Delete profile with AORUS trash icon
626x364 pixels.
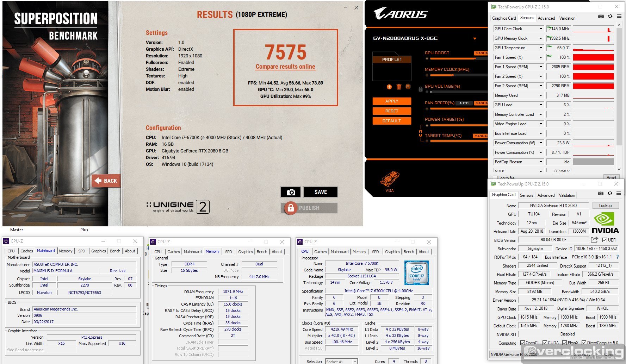(399, 87)
